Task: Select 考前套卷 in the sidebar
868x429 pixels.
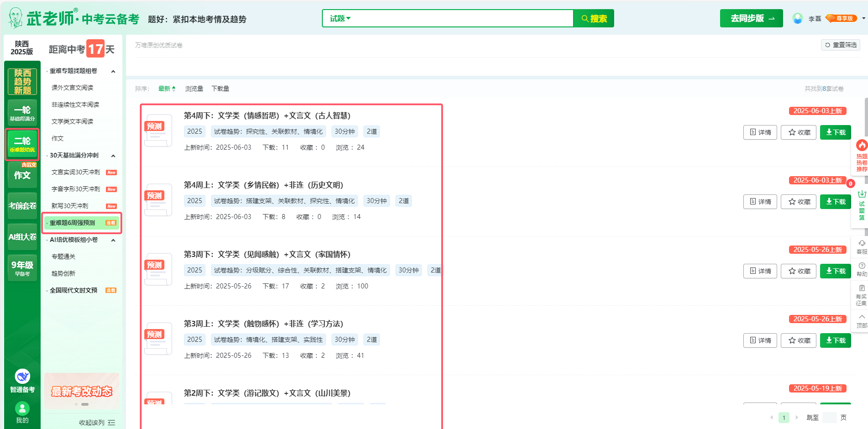Action: pos(22,206)
